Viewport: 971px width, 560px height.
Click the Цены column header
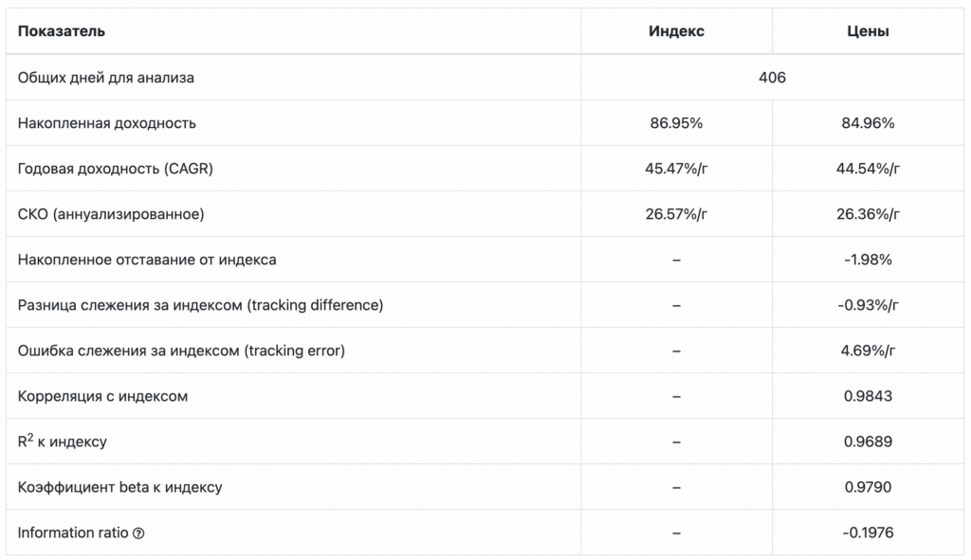[x=868, y=31]
